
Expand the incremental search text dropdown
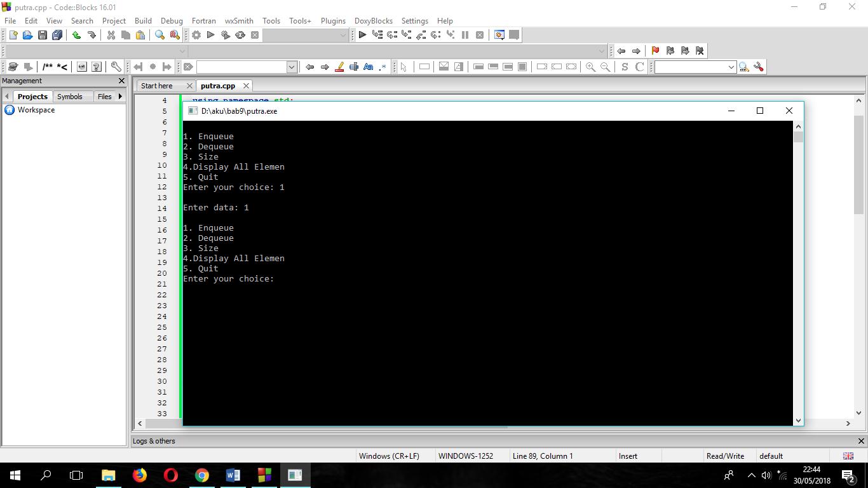[292, 67]
